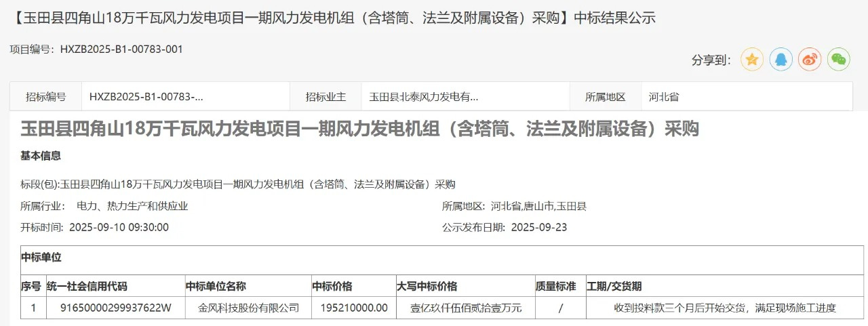This screenshot has height=326, width=868.
Task: Click the 统一社会信用代码 column header
Action: [x=116, y=286]
